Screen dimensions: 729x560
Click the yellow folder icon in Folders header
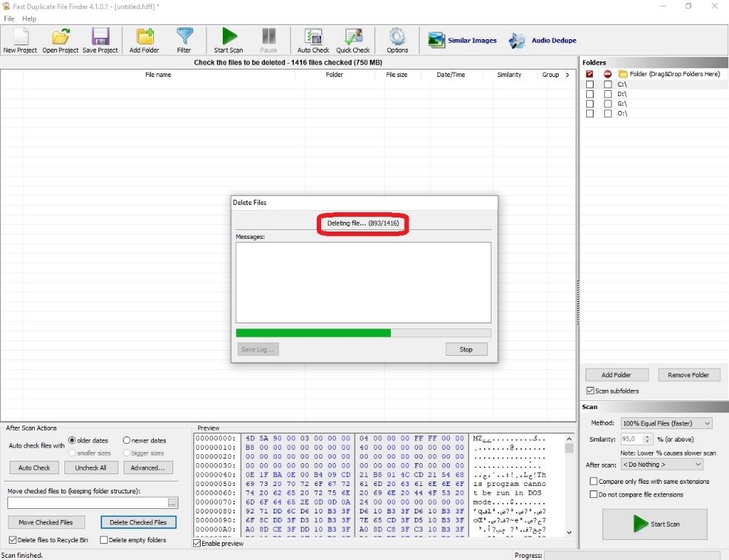[x=623, y=74]
